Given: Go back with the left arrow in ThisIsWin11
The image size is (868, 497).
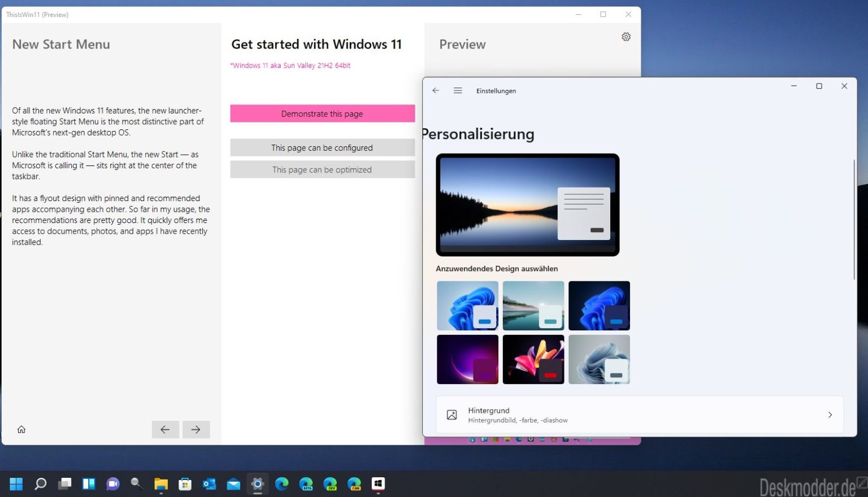Looking at the screenshot, I should coord(165,429).
